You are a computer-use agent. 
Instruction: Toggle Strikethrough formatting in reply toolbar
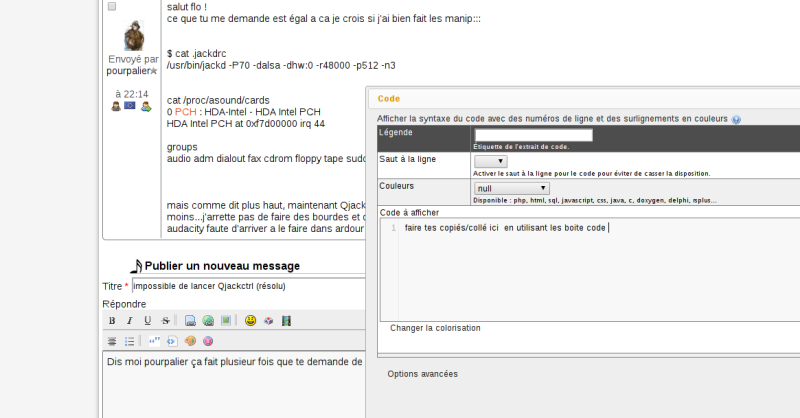[x=165, y=321]
